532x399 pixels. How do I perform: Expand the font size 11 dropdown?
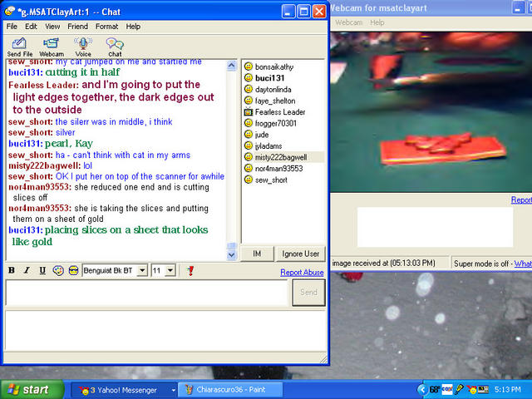pos(170,270)
